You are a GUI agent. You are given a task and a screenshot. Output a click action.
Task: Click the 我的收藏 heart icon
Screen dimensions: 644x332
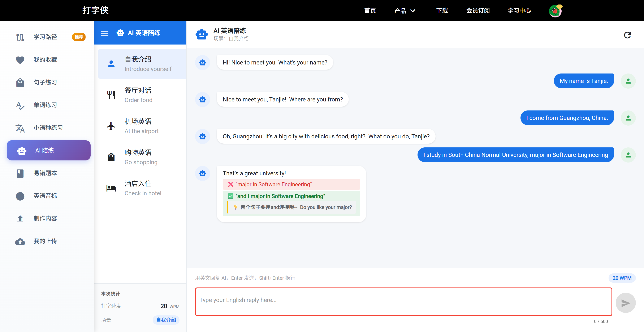point(20,60)
